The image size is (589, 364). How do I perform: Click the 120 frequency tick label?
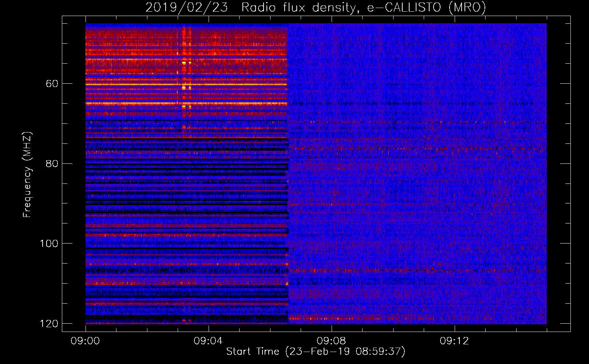49,324
